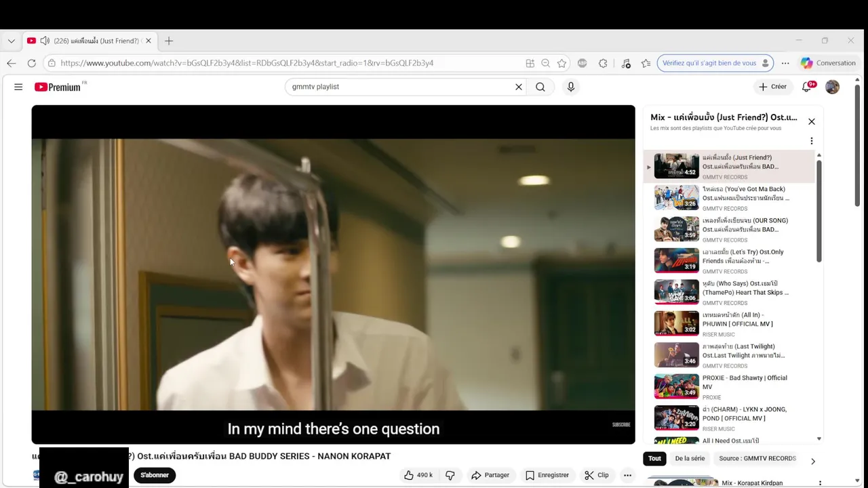The height and width of the screenshot is (488, 868).
Task: Mute the tab via speaker icon
Action: 45,41
